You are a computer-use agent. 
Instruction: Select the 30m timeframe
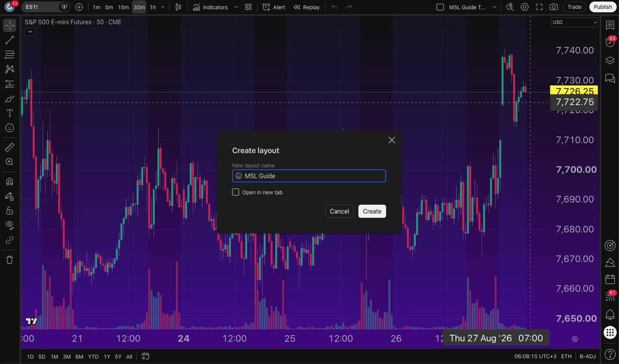pyautogui.click(x=139, y=7)
